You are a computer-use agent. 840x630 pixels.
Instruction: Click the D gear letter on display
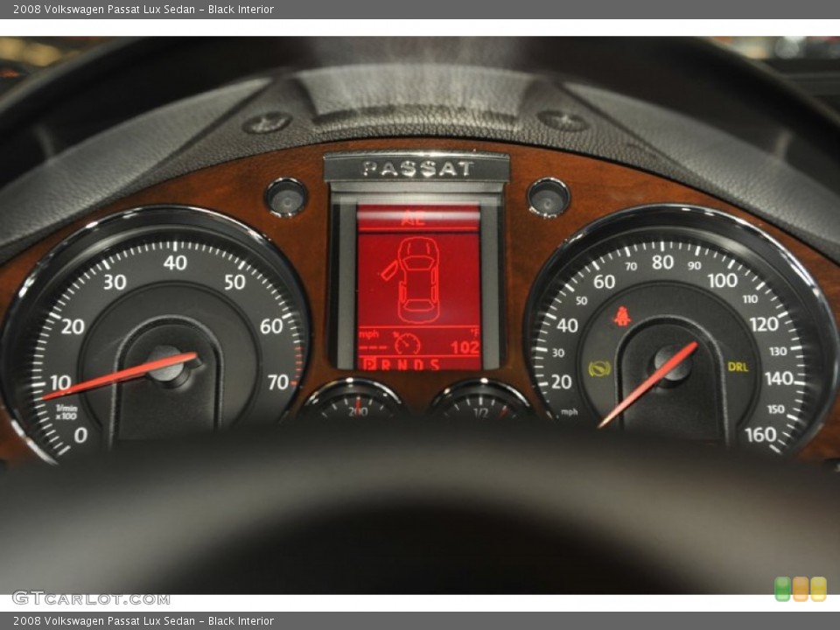(x=418, y=366)
